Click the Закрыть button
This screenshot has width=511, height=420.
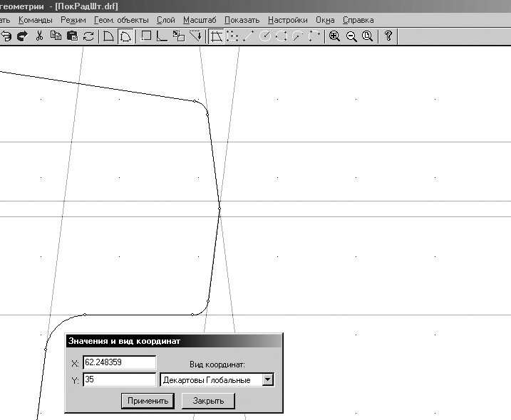pos(208,401)
